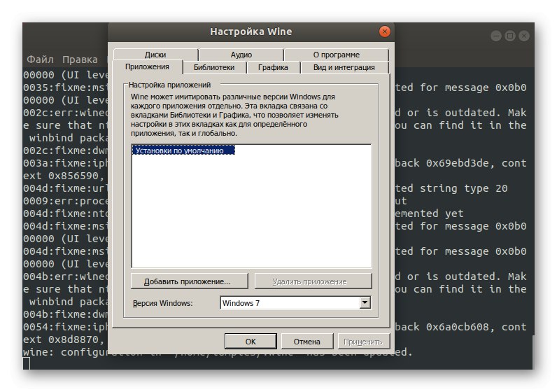
Task: Open the Графика tab
Action: click(273, 67)
